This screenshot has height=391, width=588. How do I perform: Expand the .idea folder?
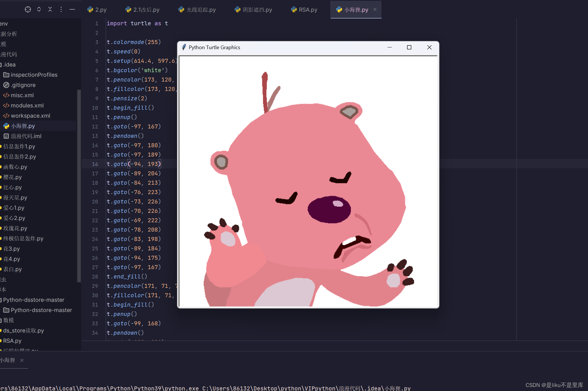8,65
